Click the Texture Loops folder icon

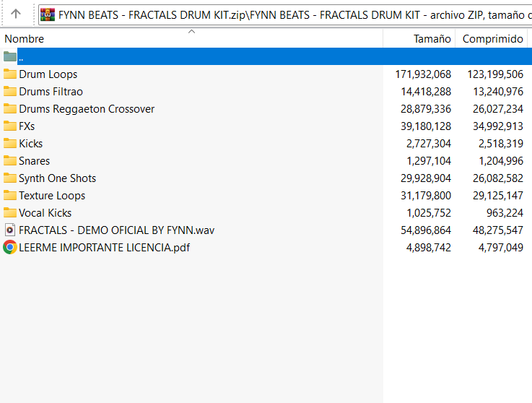pos(10,195)
